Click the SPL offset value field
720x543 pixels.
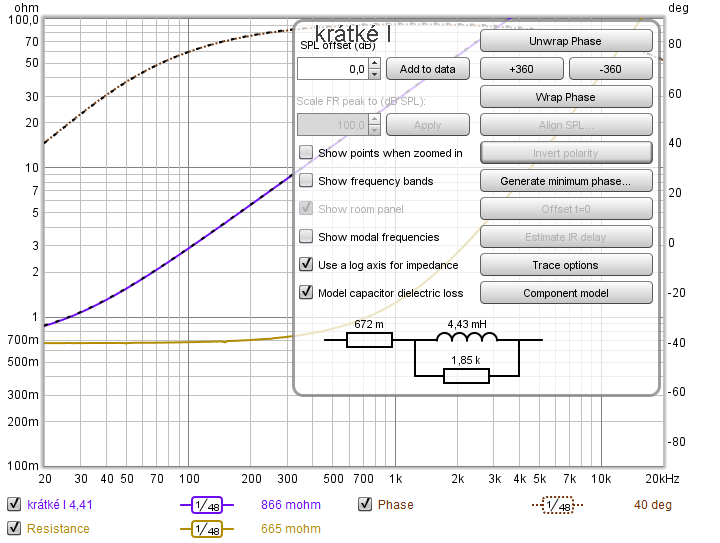tap(333, 69)
